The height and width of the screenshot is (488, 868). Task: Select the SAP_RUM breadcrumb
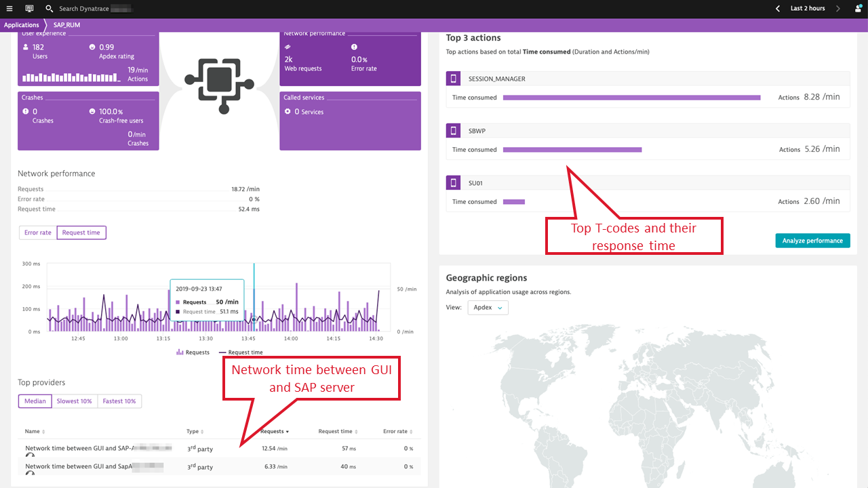pyautogui.click(x=66, y=25)
